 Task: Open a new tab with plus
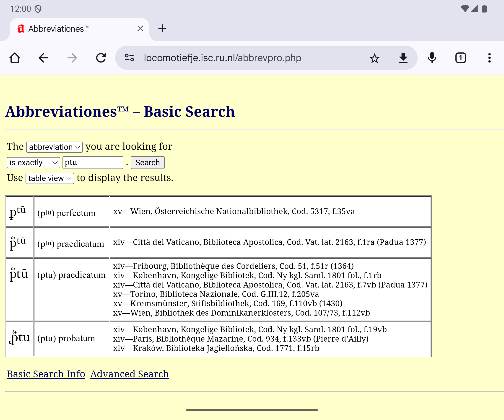coord(162,29)
